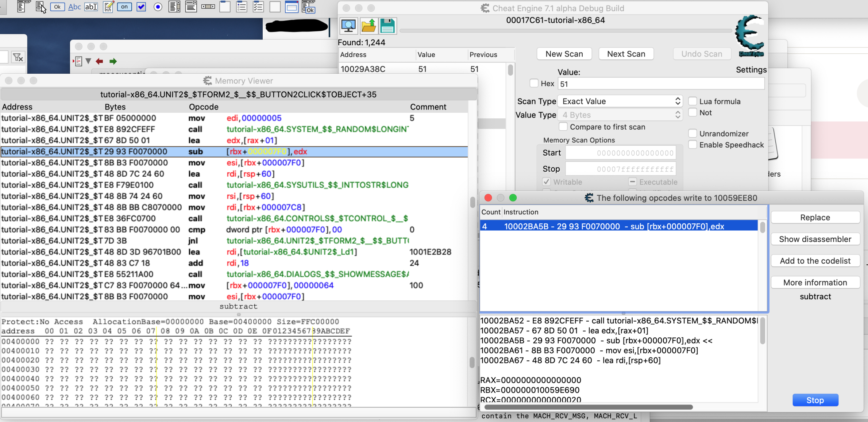Click the memory scan Stop address field
This screenshot has height=422, width=868.
(x=620, y=169)
